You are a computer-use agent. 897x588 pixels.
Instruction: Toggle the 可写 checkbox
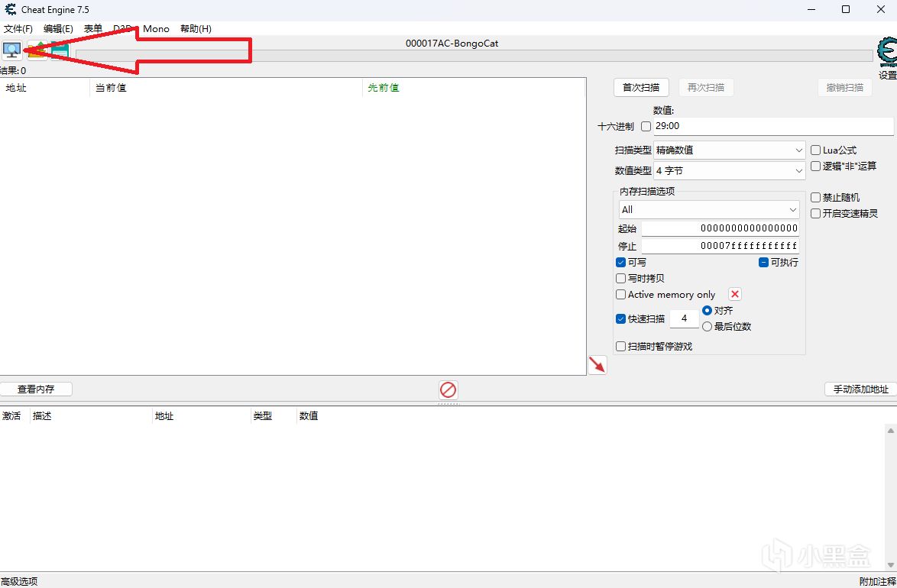tap(620, 263)
